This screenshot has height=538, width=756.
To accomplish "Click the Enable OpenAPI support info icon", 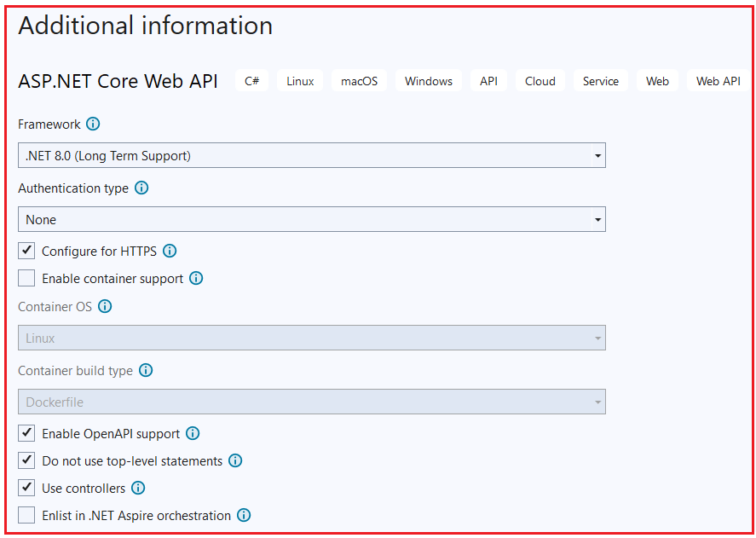I will tap(193, 433).
